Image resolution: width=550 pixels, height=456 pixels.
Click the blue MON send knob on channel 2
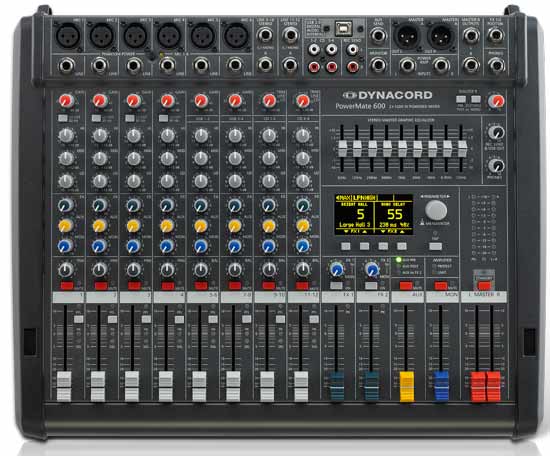pyautogui.click(x=99, y=246)
